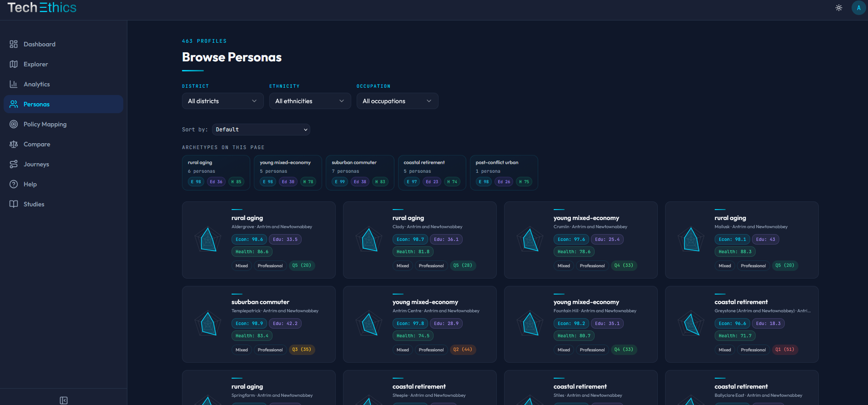Open Analytics section
Viewport: 868px width, 405px height.
point(63,84)
